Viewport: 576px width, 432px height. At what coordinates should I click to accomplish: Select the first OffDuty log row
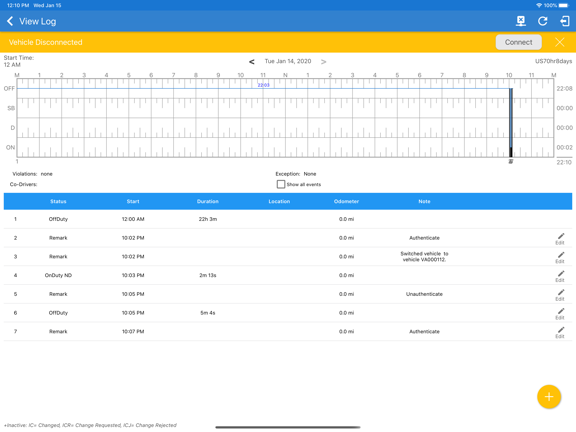[288, 219]
